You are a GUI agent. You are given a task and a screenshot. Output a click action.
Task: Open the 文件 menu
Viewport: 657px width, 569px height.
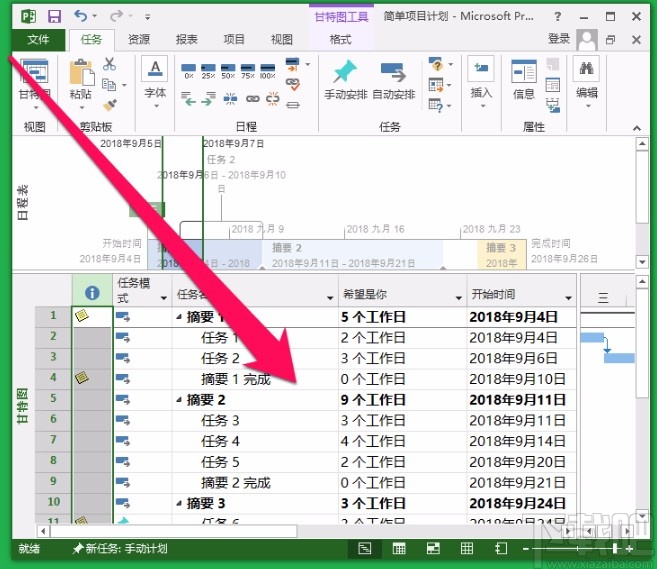coord(38,39)
